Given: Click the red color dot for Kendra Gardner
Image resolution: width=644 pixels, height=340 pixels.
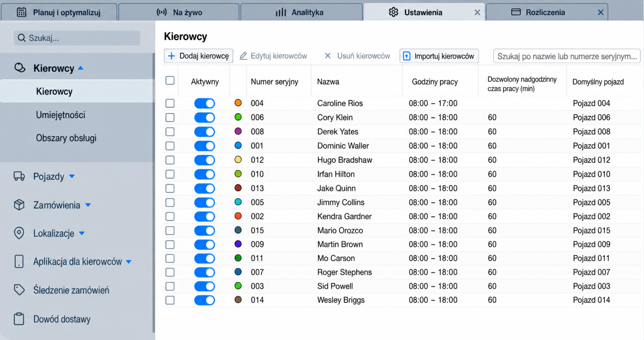Looking at the screenshot, I should point(238,216).
